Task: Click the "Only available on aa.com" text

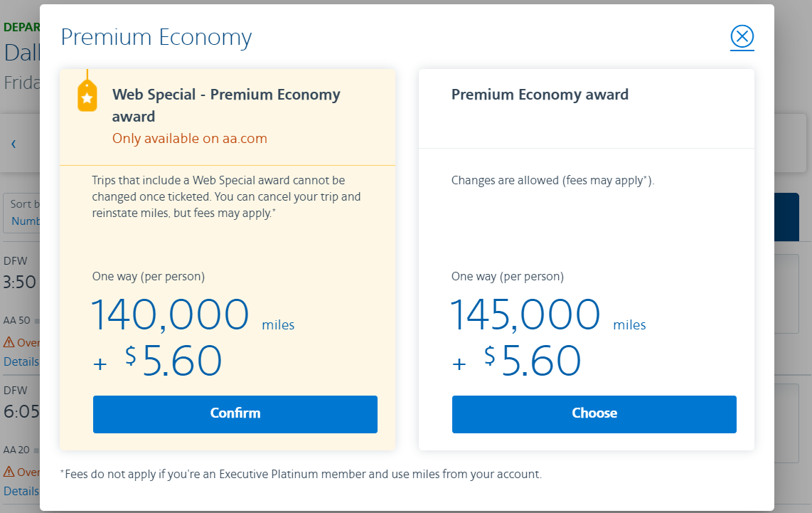Action: click(x=190, y=139)
